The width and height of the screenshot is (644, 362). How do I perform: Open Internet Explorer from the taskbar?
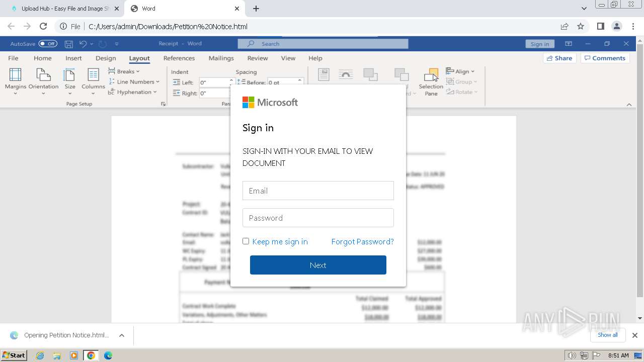[x=40, y=355]
